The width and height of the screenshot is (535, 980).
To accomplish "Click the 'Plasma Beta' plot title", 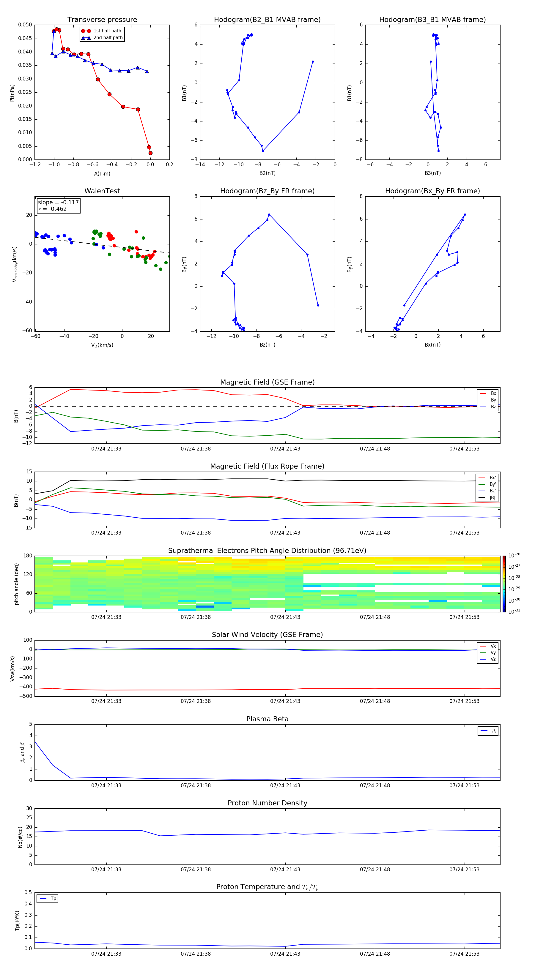I will (267, 719).
